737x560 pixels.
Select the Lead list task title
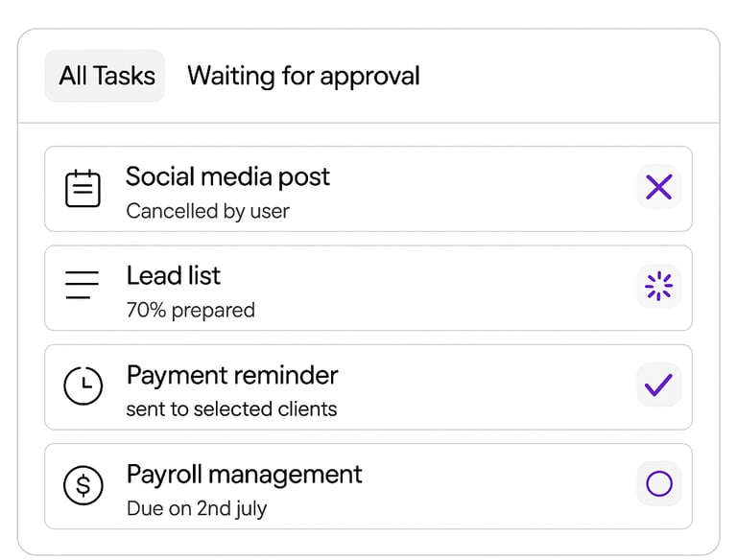pos(173,276)
